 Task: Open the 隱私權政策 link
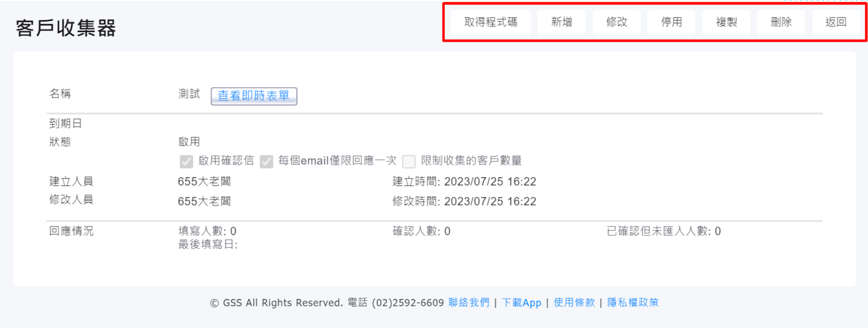coord(633,303)
